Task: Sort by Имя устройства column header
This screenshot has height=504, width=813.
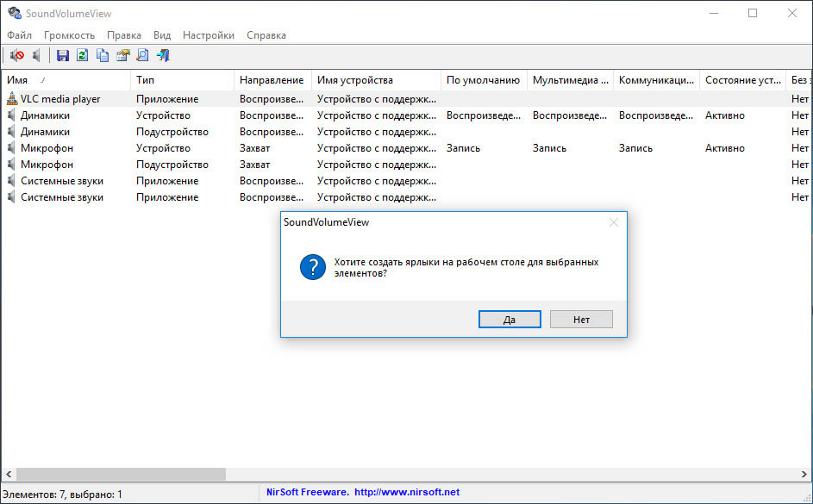Action: pyautogui.click(x=377, y=80)
